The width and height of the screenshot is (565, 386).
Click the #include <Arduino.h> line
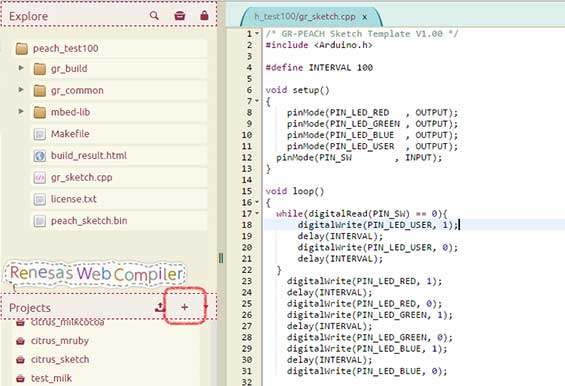pos(319,45)
